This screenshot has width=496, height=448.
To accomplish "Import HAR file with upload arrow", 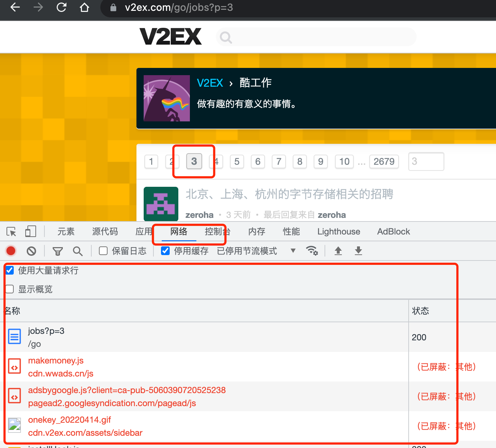I will (x=338, y=251).
